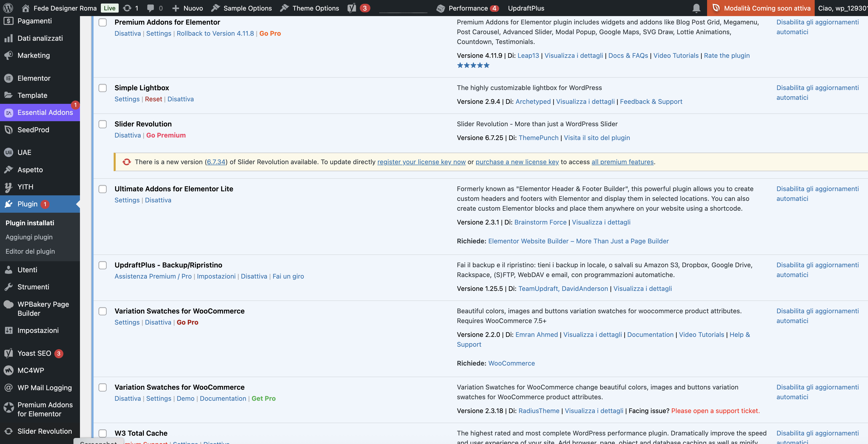Check the Premium Addons for Elementor checkbox
Image resolution: width=868 pixels, height=444 pixels.
tap(102, 22)
